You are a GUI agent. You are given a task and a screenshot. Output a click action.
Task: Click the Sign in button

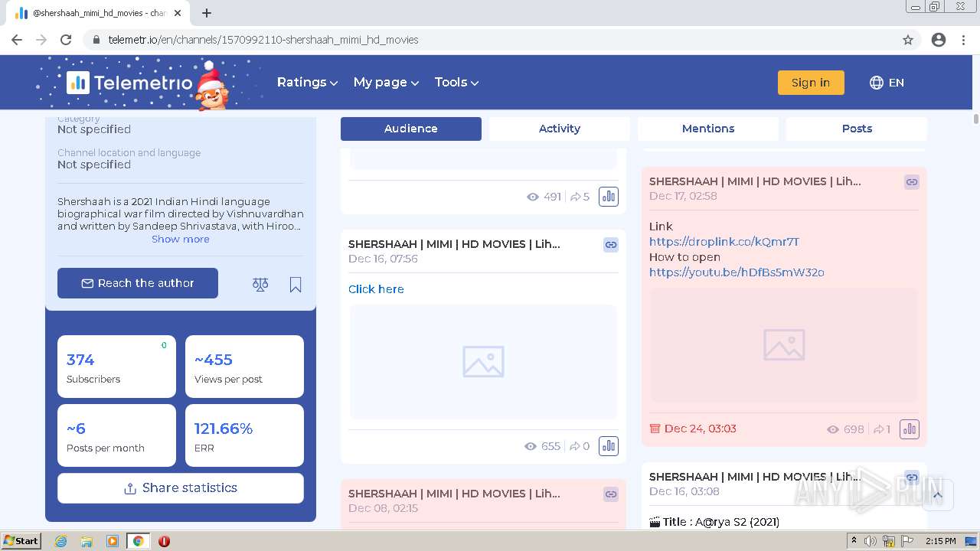point(811,83)
